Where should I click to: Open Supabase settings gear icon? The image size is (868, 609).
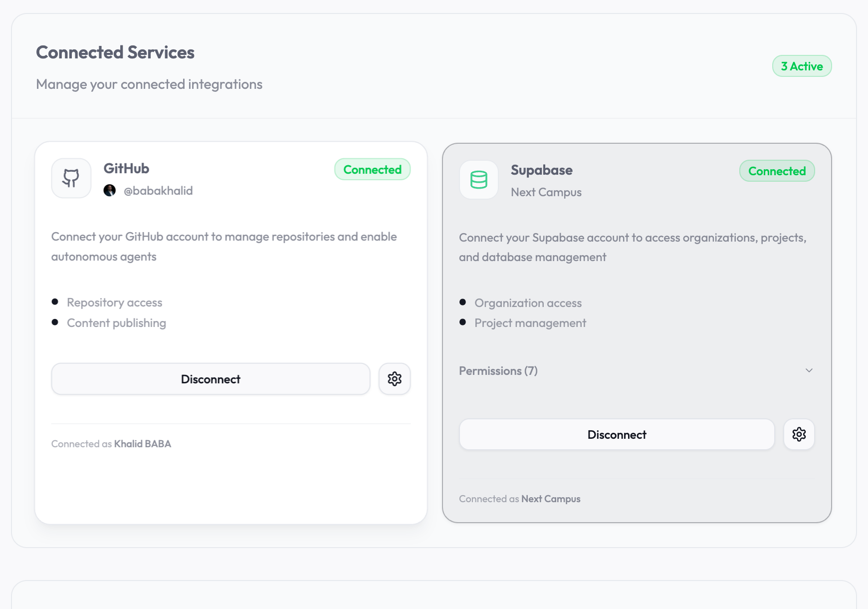[x=799, y=434]
